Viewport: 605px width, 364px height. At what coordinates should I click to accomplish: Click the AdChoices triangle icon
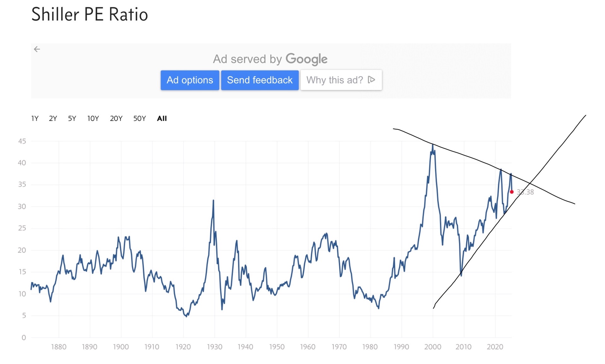(372, 80)
